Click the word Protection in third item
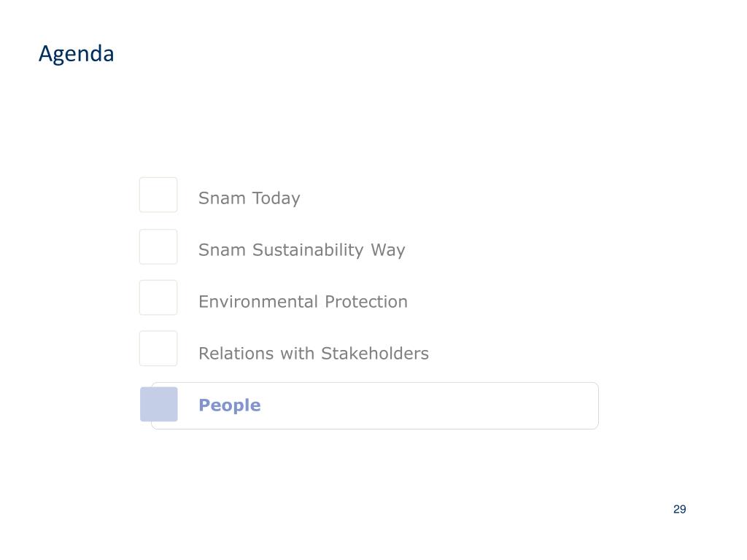This screenshot has width=747, height=560. tap(366, 301)
